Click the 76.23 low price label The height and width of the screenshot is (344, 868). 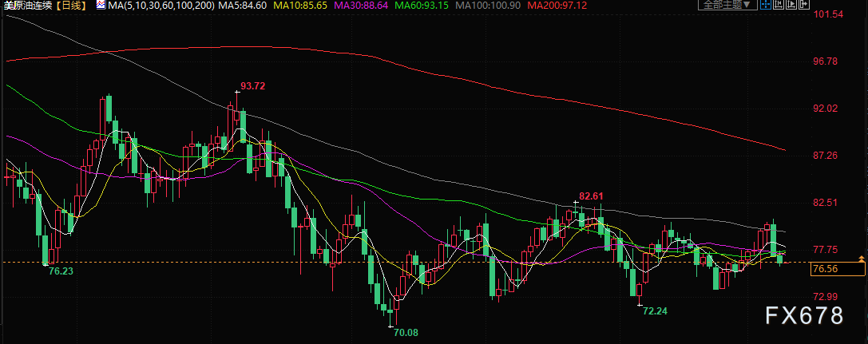[61, 271]
